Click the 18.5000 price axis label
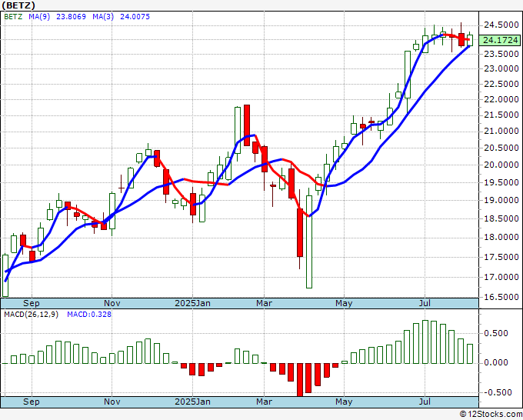 pos(501,218)
